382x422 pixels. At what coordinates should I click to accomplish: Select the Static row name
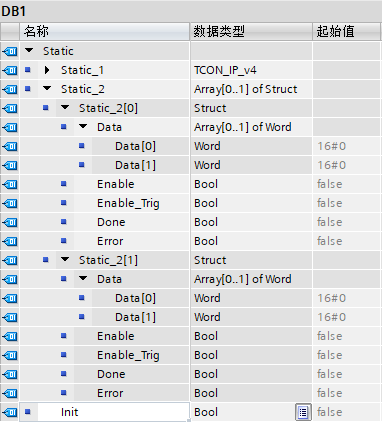click(x=58, y=51)
